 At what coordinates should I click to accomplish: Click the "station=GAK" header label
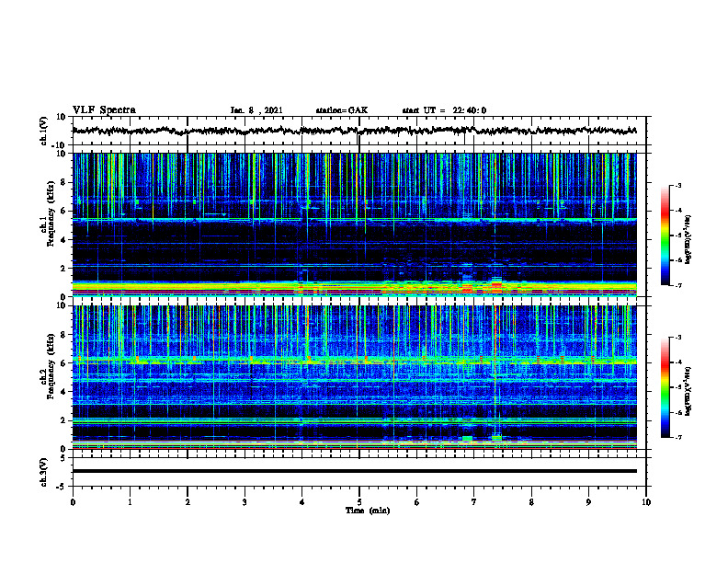[342, 110]
